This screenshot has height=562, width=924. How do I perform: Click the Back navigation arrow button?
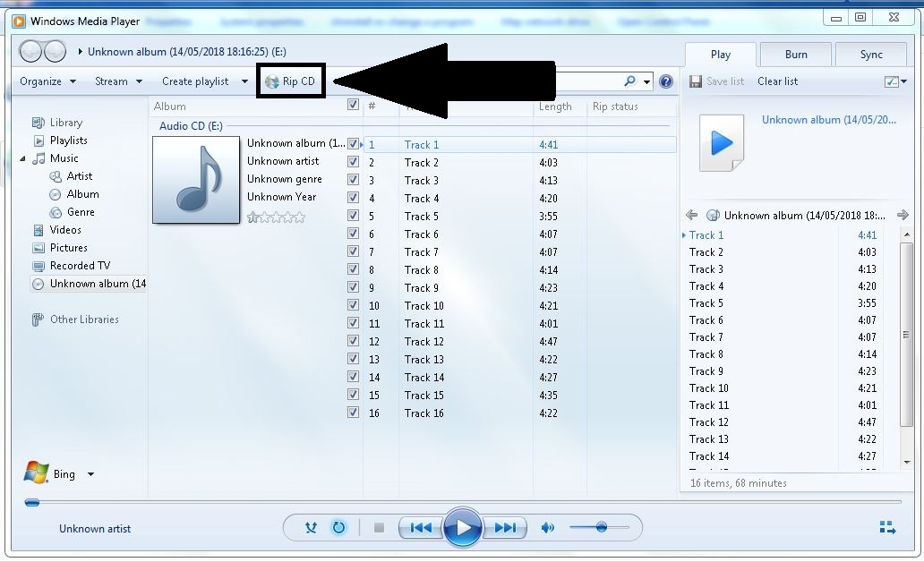coord(30,51)
